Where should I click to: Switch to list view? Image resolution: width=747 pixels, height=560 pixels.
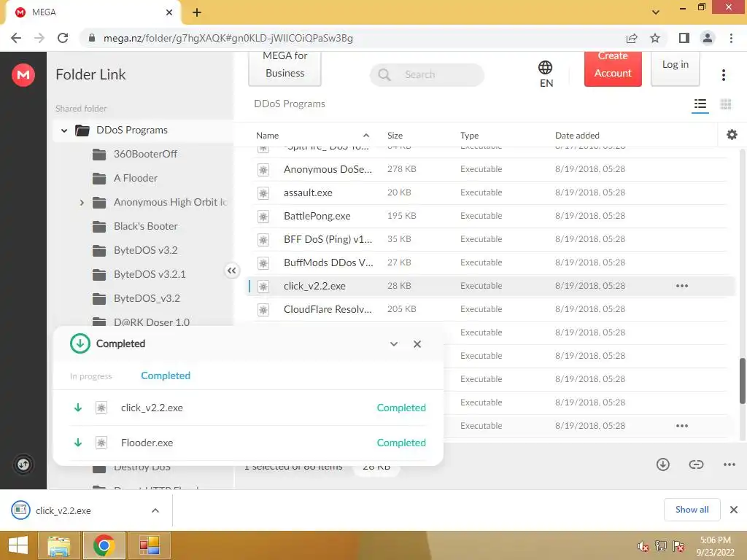700,104
